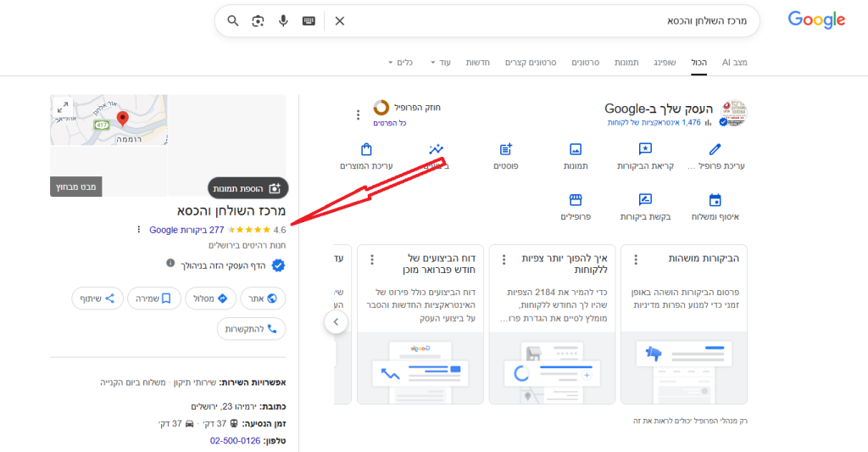Open קריאת הביקורות star icon

pyautogui.click(x=645, y=150)
